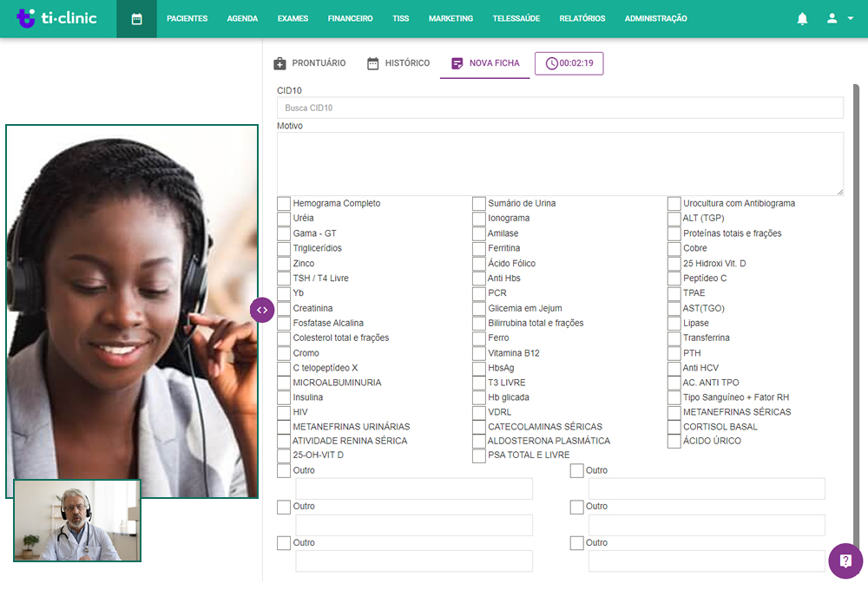Check ALDOSTERONA PLASMÁTICA box

point(479,441)
